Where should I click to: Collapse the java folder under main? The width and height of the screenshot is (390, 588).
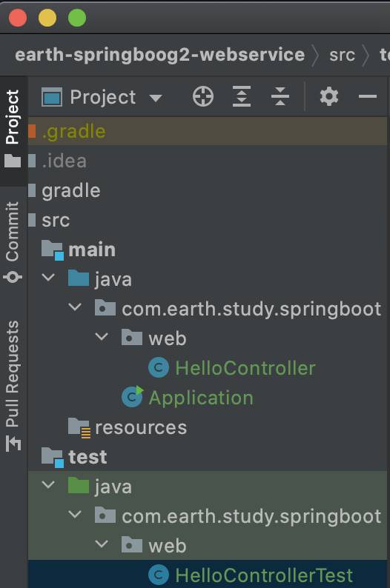tap(48, 278)
